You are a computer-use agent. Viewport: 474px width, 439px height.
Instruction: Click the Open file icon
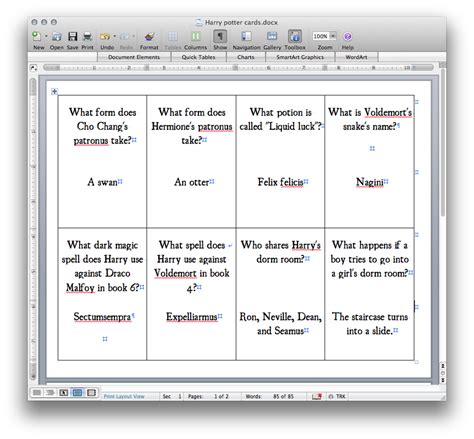57,36
